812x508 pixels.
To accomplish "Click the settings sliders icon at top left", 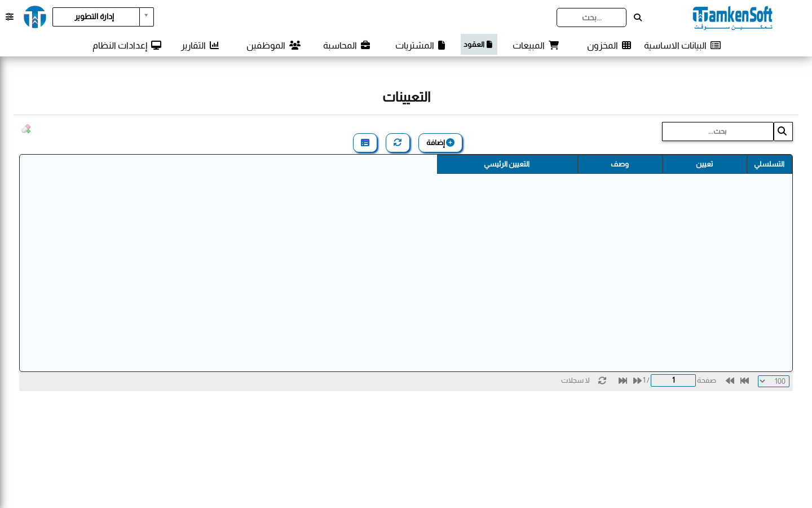I will (x=10, y=17).
